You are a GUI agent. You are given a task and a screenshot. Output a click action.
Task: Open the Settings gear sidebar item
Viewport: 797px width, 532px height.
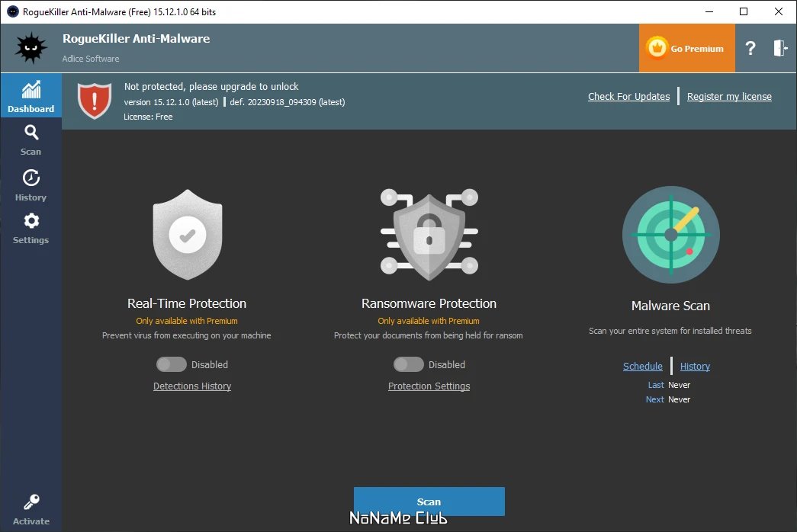coord(31,228)
